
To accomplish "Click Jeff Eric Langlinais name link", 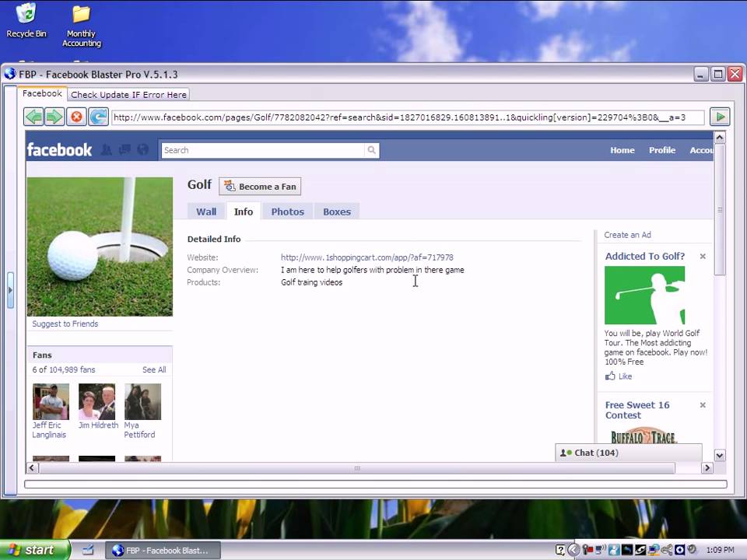I will (x=49, y=430).
